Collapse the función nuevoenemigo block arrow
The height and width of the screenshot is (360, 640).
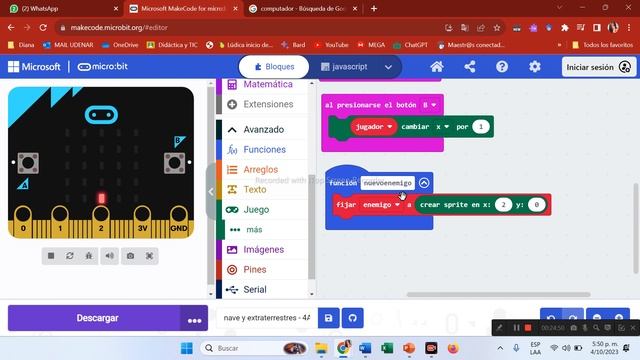click(424, 183)
